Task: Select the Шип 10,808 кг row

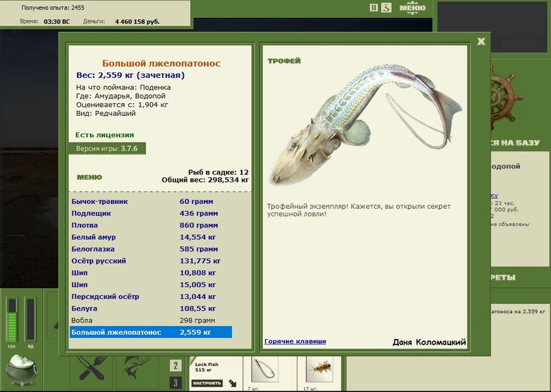Action: [x=151, y=273]
